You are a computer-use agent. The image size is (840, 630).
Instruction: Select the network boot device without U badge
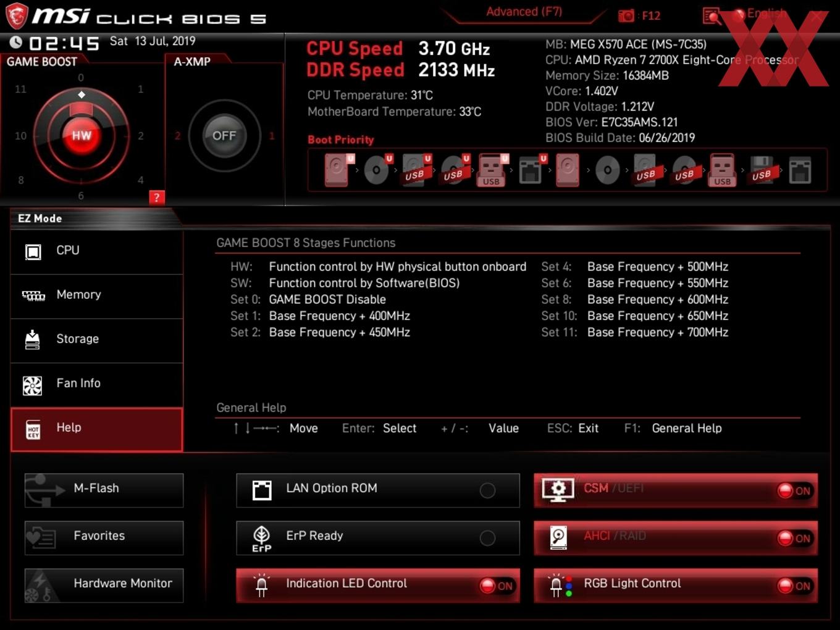(x=800, y=170)
